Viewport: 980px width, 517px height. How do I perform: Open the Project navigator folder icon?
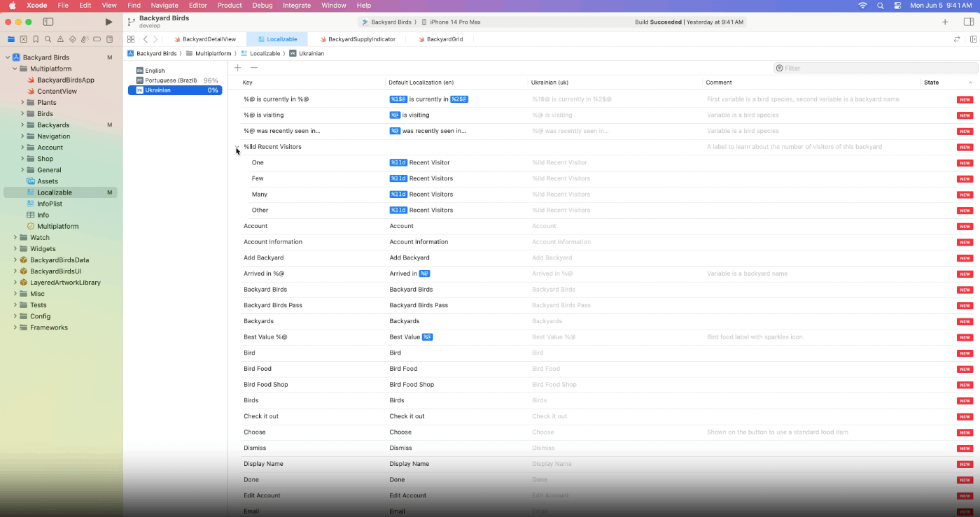tap(10, 39)
